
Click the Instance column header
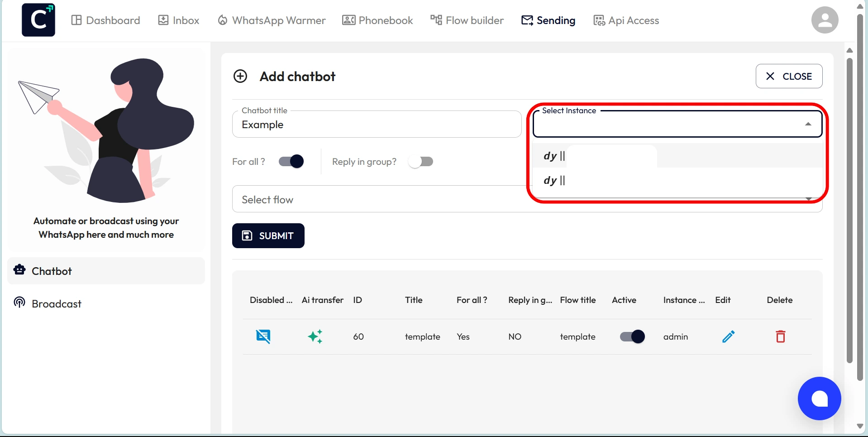coord(684,300)
